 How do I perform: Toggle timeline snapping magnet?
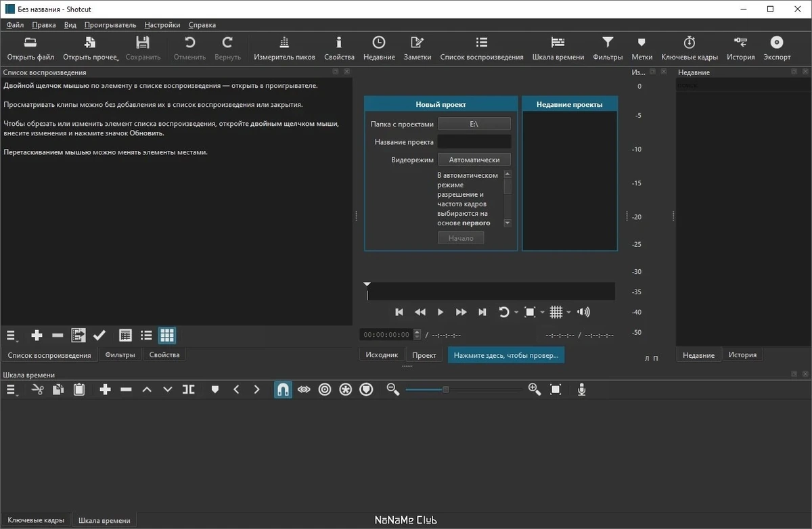(x=284, y=390)
